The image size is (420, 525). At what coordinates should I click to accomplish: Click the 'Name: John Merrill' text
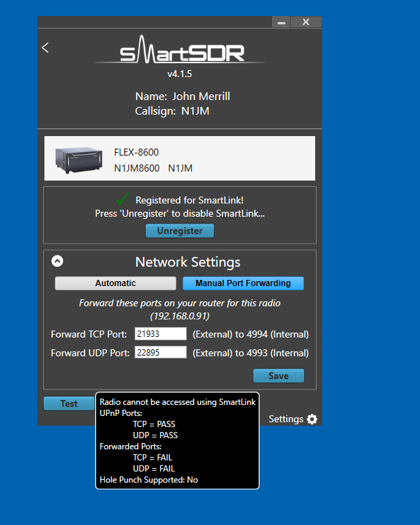pos(183,97)
